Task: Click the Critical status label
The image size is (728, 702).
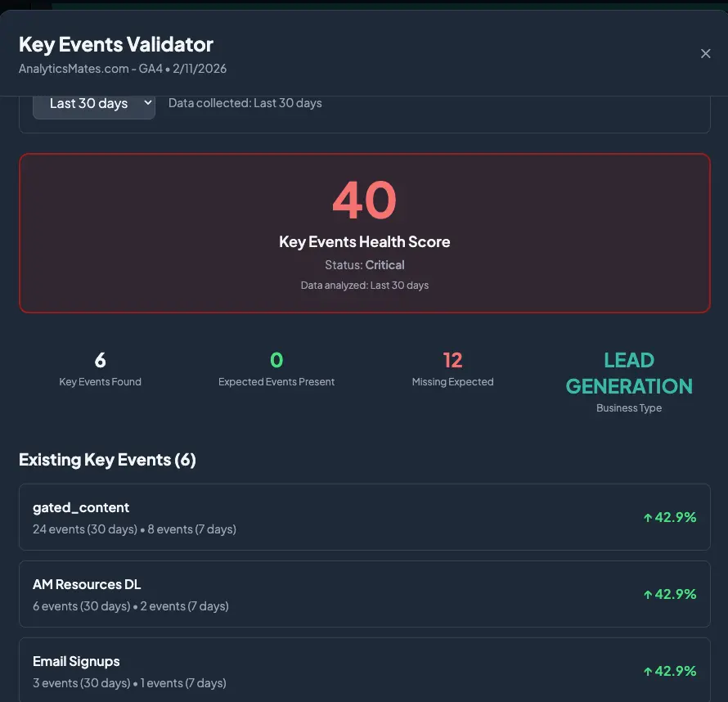Action: point(384,264)
